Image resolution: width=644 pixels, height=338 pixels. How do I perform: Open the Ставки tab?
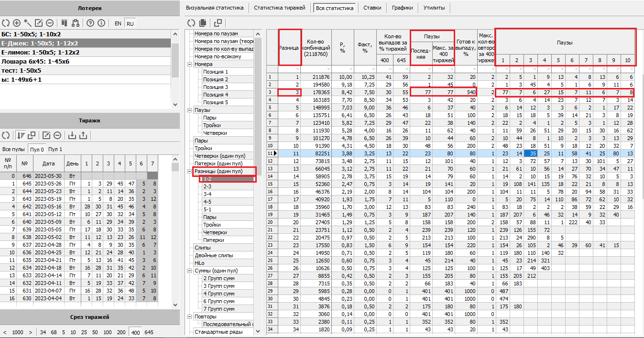point(372,8)
